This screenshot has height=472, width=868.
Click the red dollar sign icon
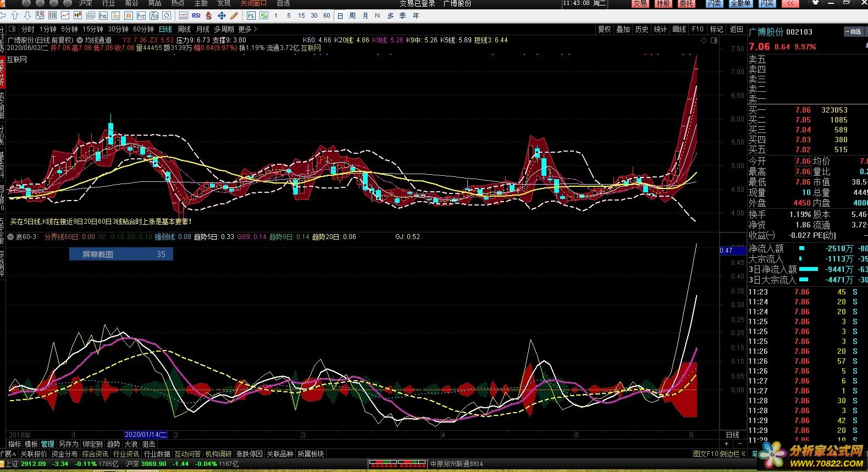coord(209,15)
